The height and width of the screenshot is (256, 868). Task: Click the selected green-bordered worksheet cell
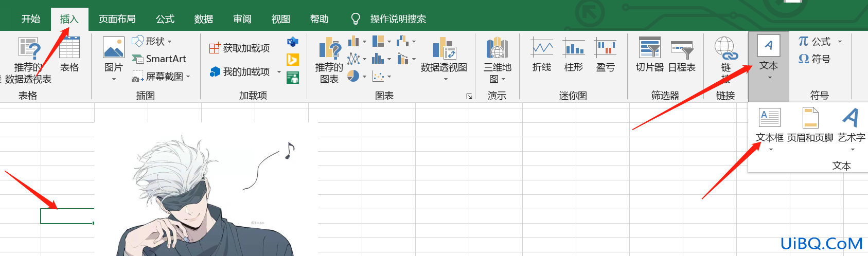[x=67, y=216]
